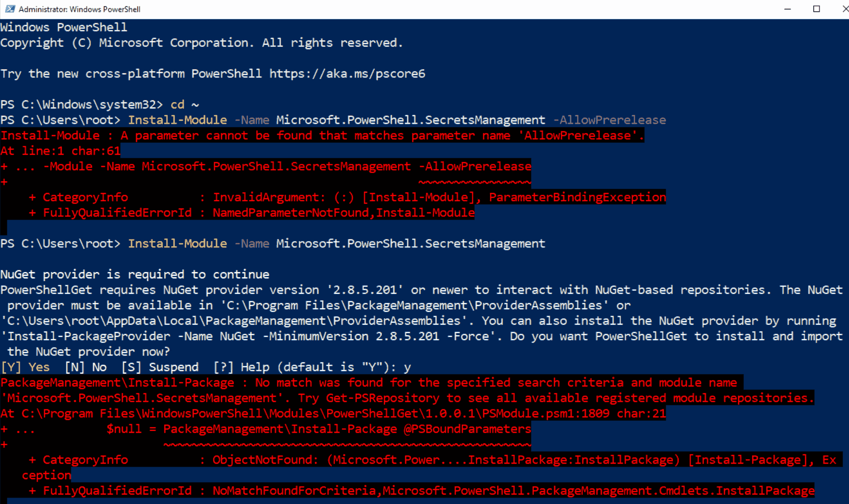Click the 'cd ~' command text
This screenshot has height=504, width=849.
tap(185, 105)
